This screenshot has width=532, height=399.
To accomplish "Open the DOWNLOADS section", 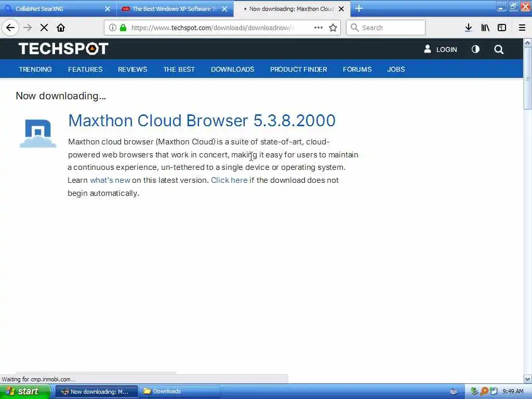I will point(233,70).
